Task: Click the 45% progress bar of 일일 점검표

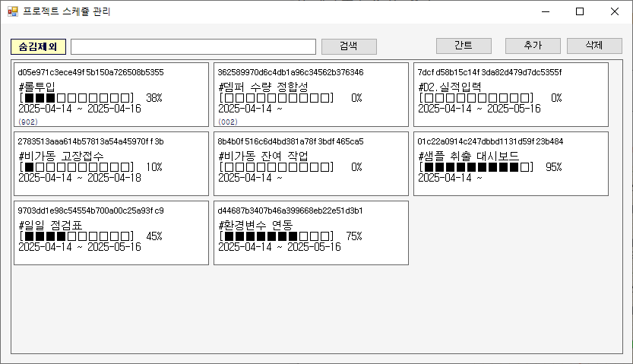Action: pos(77,236)
